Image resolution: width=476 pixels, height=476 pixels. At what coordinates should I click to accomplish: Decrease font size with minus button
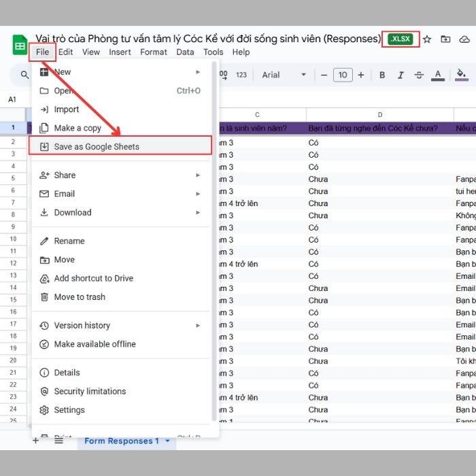coord(324,75)
